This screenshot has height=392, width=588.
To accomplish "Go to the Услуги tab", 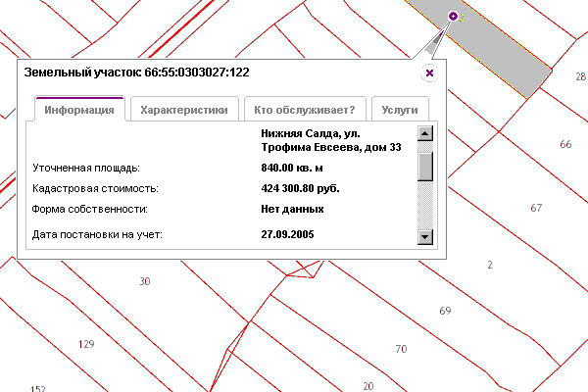I will point(400,110).
